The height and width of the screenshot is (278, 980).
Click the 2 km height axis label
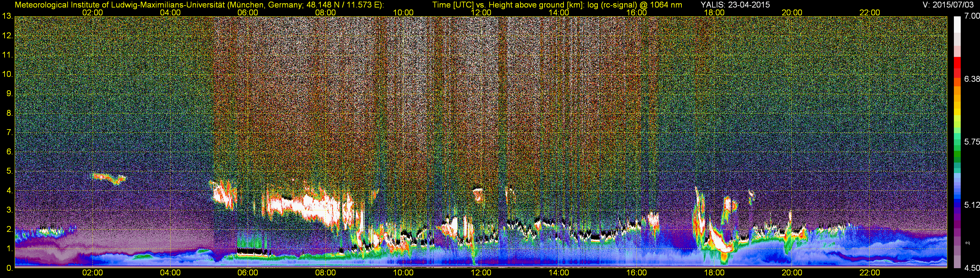(x=9, y=230)
